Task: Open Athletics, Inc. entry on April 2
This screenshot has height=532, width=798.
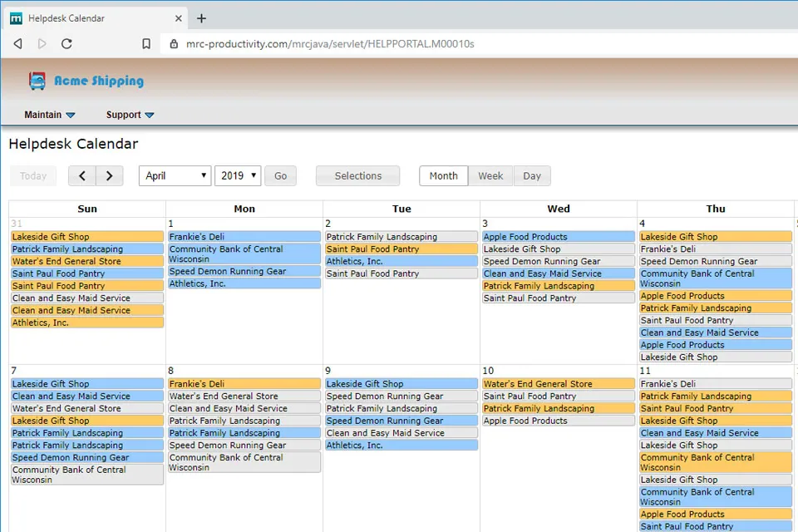Action: pos(401,261)
